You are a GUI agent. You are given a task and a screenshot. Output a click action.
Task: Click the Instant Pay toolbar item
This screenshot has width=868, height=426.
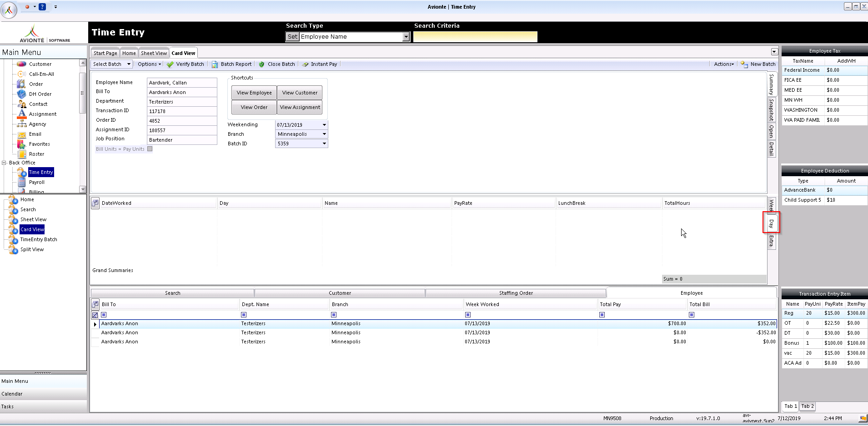click(x=320, y=64)
